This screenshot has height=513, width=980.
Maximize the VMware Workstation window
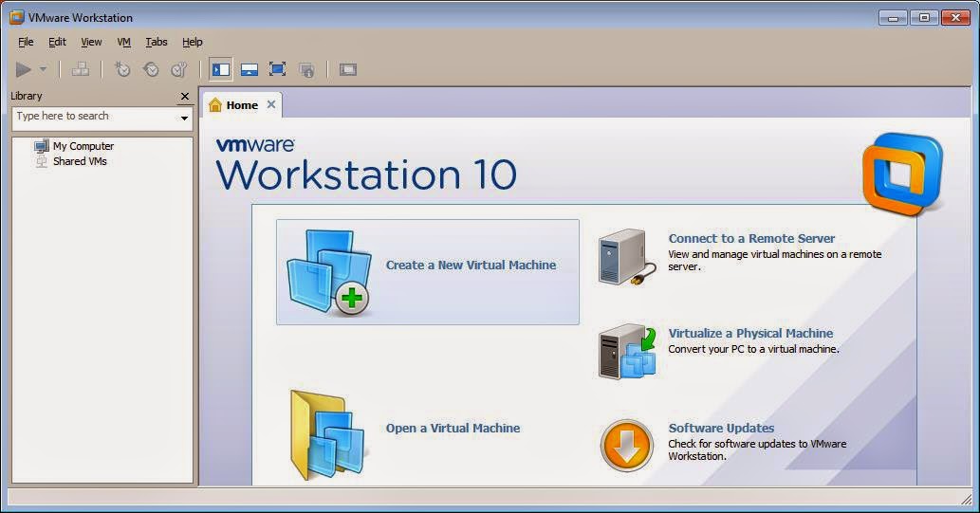coord(924,17)
